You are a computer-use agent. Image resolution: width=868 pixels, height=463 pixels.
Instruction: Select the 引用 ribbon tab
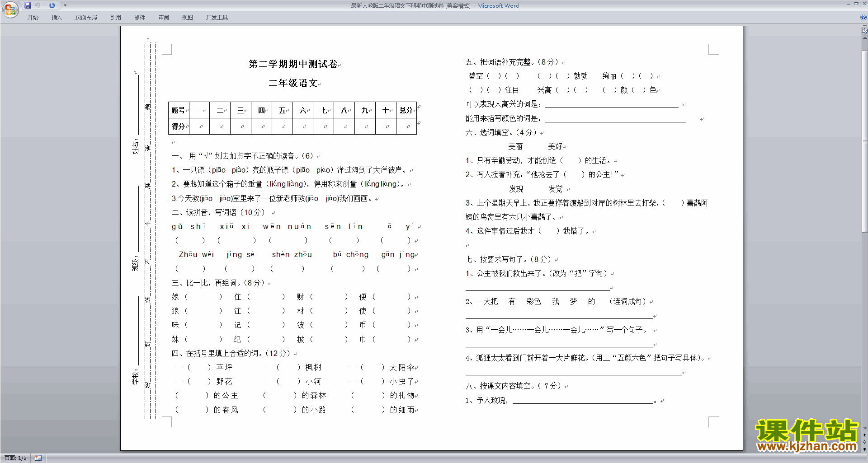(x=116, y=17)
